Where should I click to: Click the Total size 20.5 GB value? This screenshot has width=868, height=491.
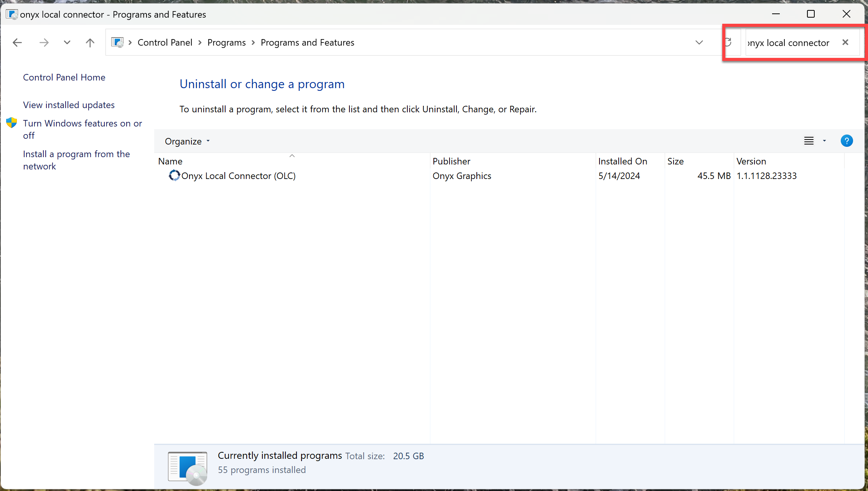pos(408,456)
